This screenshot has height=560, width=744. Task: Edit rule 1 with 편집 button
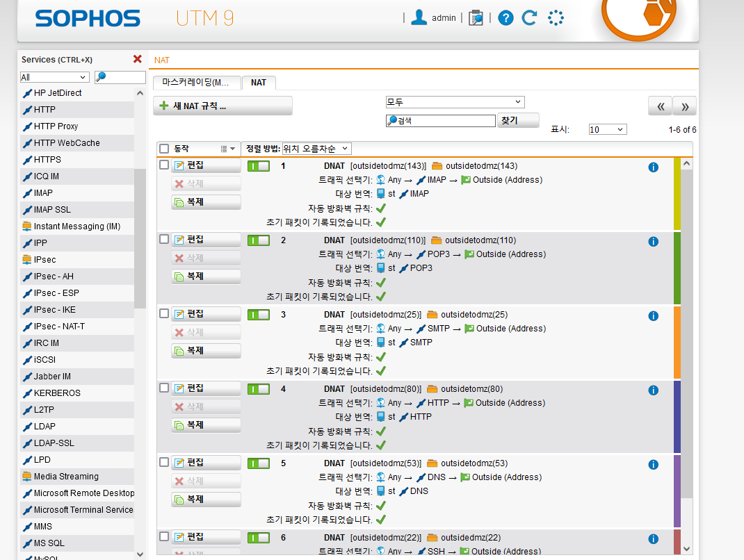click(x=206, y=165)
